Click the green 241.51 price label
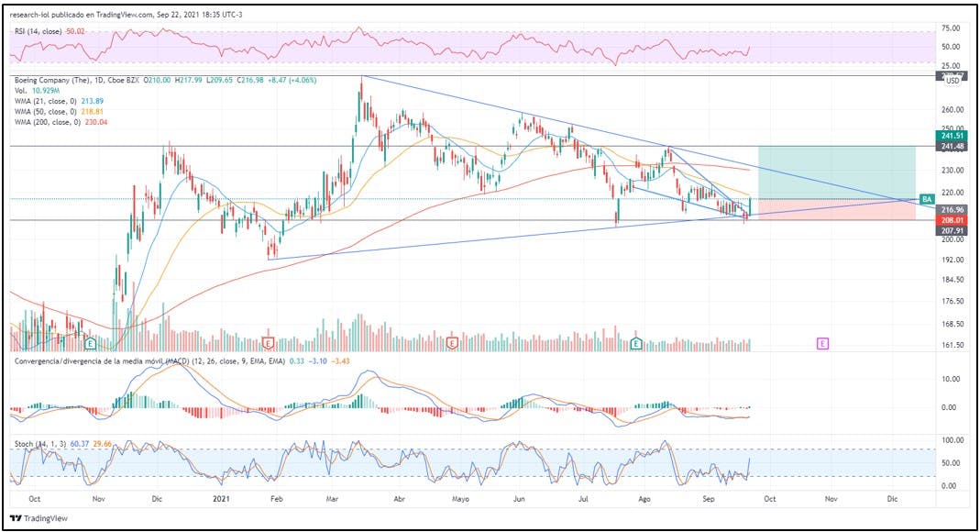This screenshot has height=532, width=980. click(952, 137)
